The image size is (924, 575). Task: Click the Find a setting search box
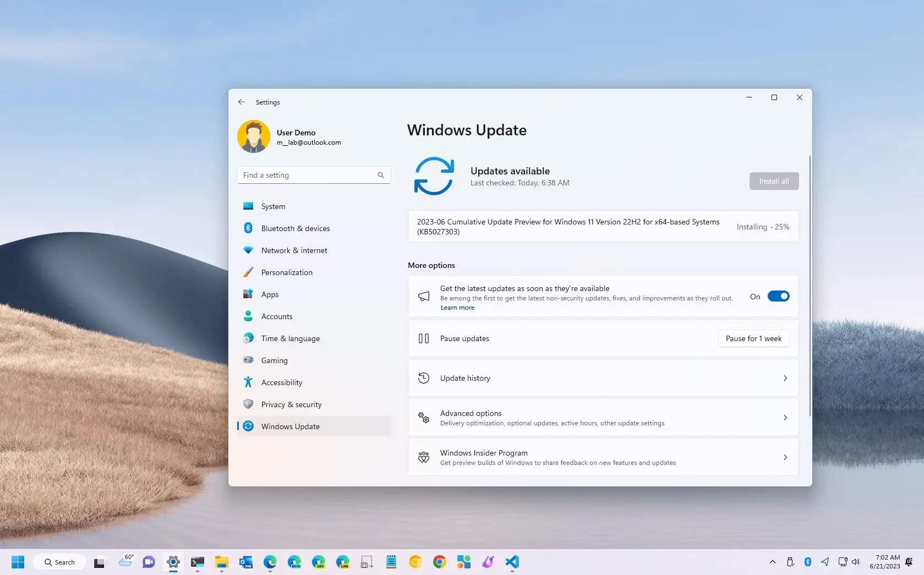[x=314, y=175]
